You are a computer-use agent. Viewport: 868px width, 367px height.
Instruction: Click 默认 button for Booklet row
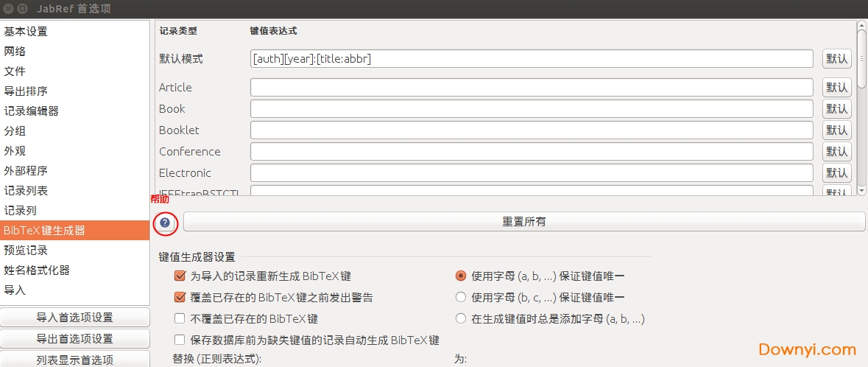point(836,130)
